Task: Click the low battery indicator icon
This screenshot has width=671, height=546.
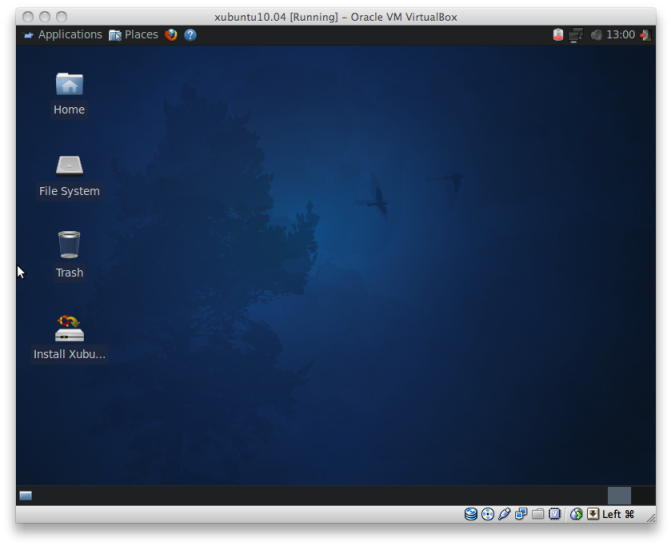Action: (x=558, y=35)
